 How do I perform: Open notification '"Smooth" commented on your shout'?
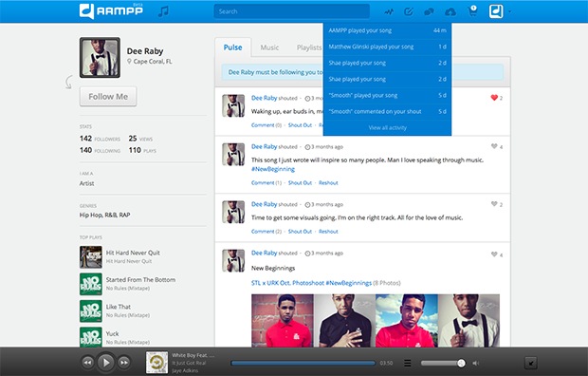[387, 111]
